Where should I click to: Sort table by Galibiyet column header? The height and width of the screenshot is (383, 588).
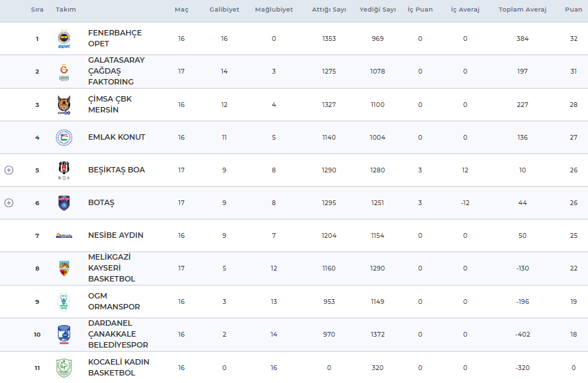click(x=224, y=10)
